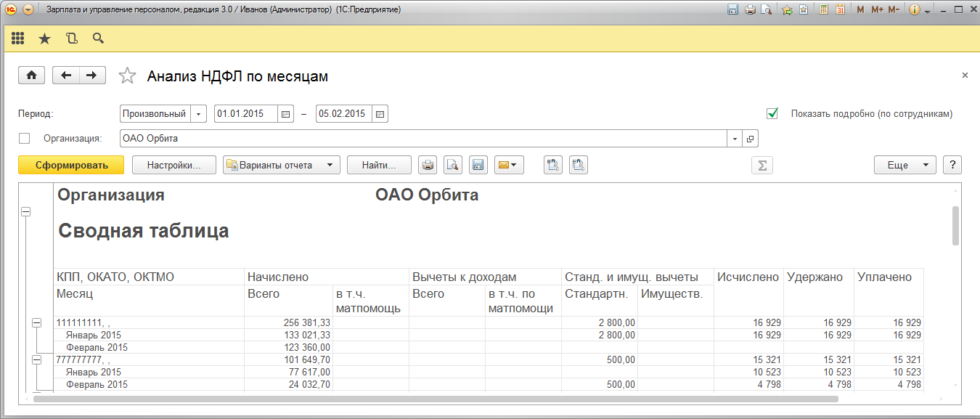Enable the Организация filter checkbox
This screenshot has height=419, width=980.
click(x=25, y=138)
